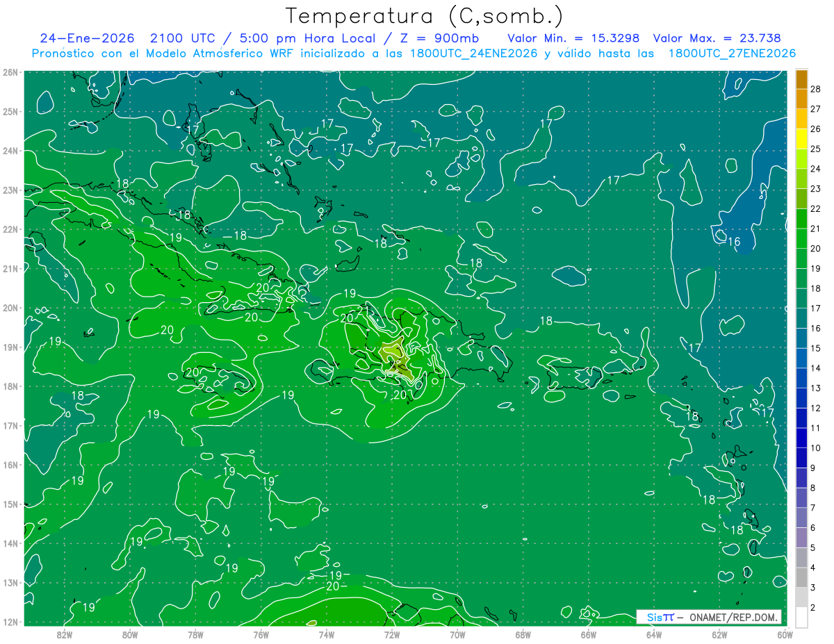Viewport: 834px width, 644px height.
Task: Click the 21N latitude axis label
Action: (x=10, y=268)
